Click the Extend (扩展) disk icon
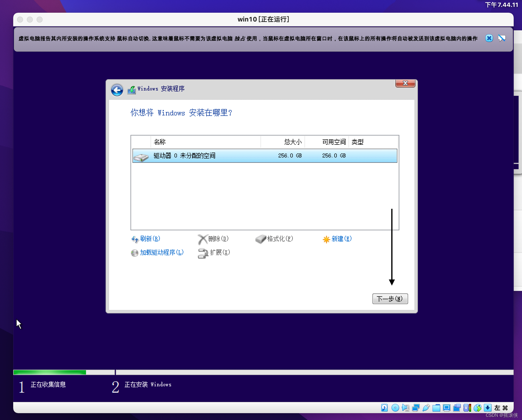Screen dimensions: 522x420 [x=203, y=253]
